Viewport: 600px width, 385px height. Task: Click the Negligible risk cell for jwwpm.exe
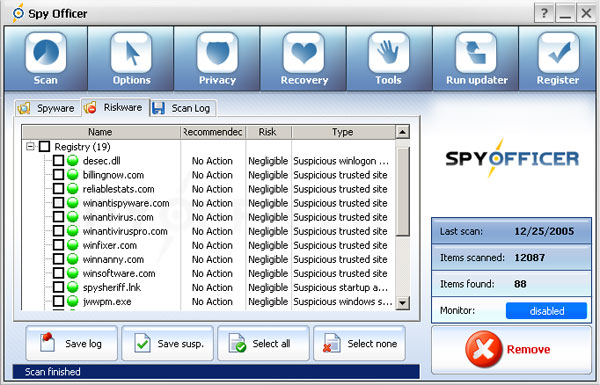[x=268, y=302]
